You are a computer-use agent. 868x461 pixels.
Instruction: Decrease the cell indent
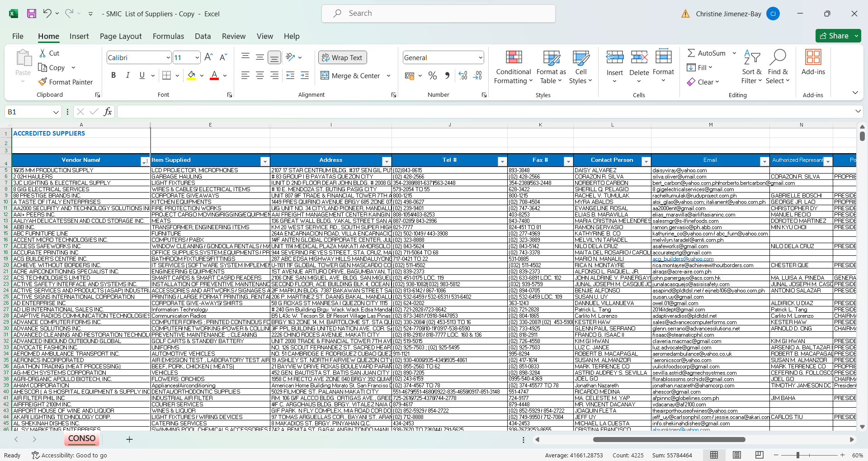pyautogui.click(x=290, y=75)
